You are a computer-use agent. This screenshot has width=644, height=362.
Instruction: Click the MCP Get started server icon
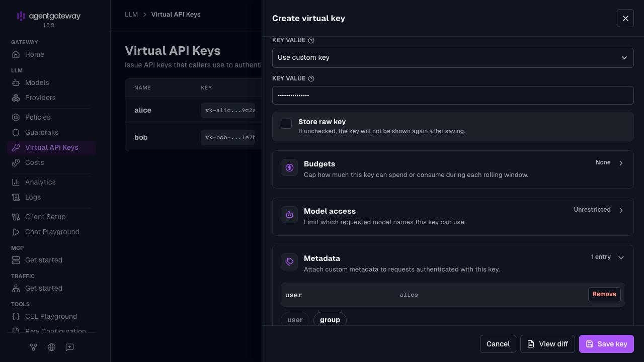[x=16, y=260]
